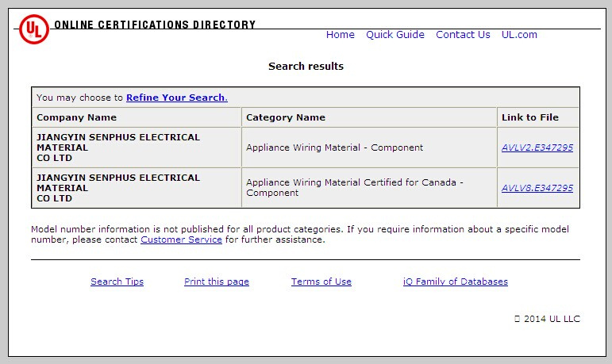Open the iQ Family of Databases link

click(456, 282)
